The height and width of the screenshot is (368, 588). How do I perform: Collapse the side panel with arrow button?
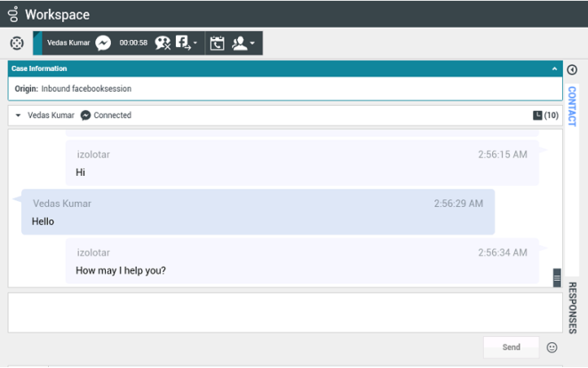coord(573,69)
